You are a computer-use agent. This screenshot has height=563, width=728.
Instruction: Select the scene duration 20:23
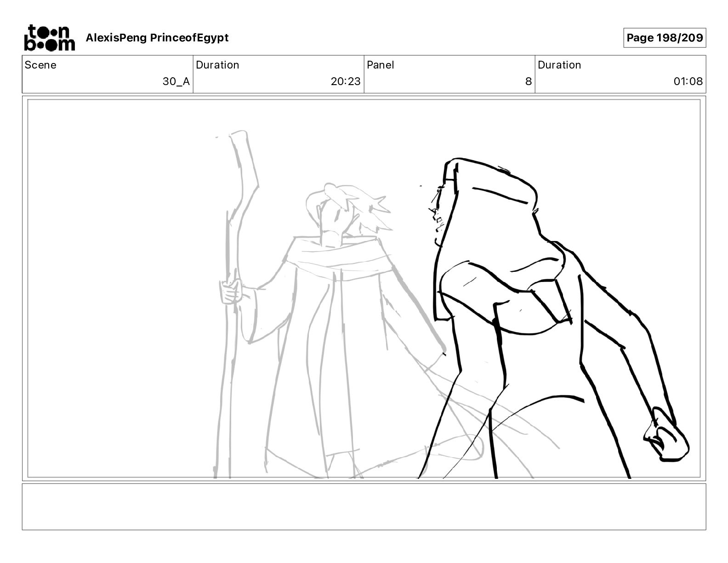click(x=346, y=81)
